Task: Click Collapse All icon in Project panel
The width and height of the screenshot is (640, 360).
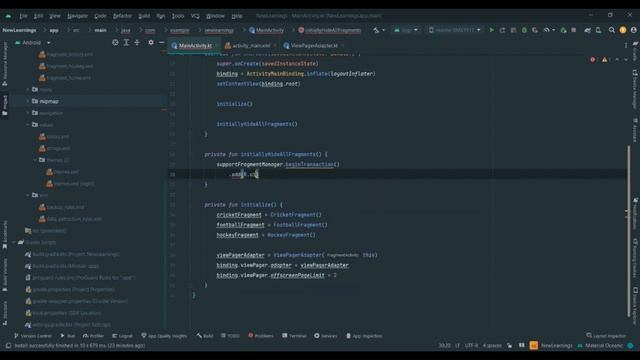Action: click(x=137, y=42)
